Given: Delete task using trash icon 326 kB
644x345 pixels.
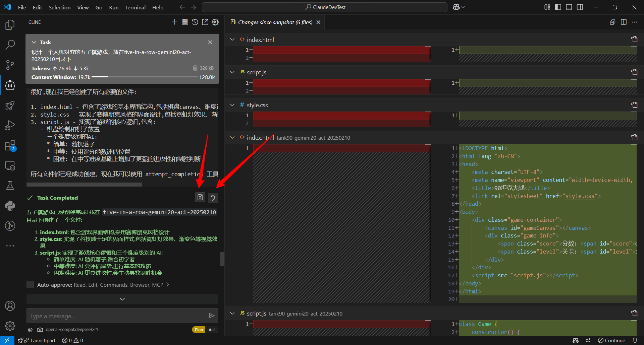Looking at the screenshot, I should coord(195,68).
